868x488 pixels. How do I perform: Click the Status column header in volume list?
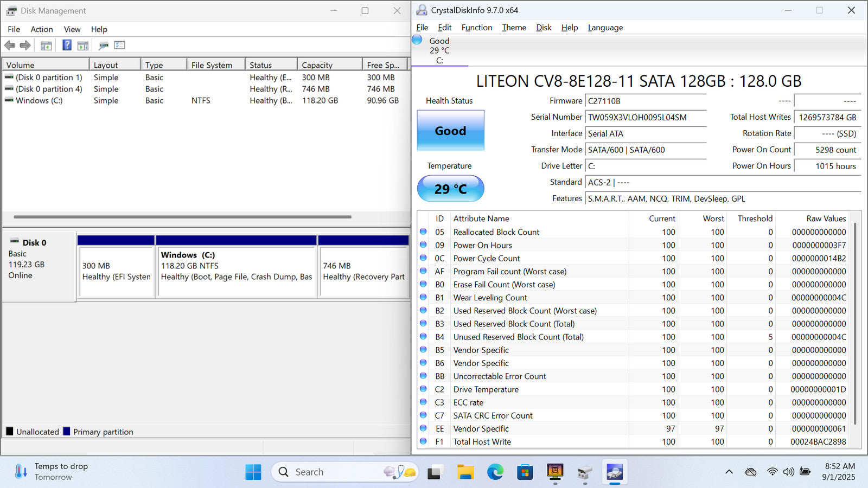[271, 65]
